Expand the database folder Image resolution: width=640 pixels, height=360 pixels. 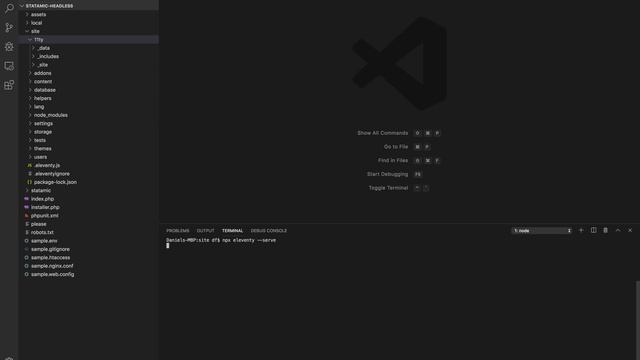pyautogui.click(x=89, y=90)
